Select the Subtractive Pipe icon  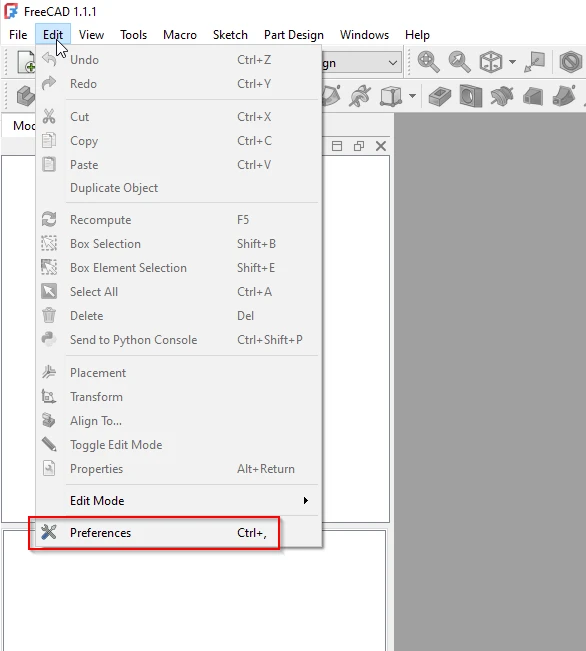click(x=564, y=96)
